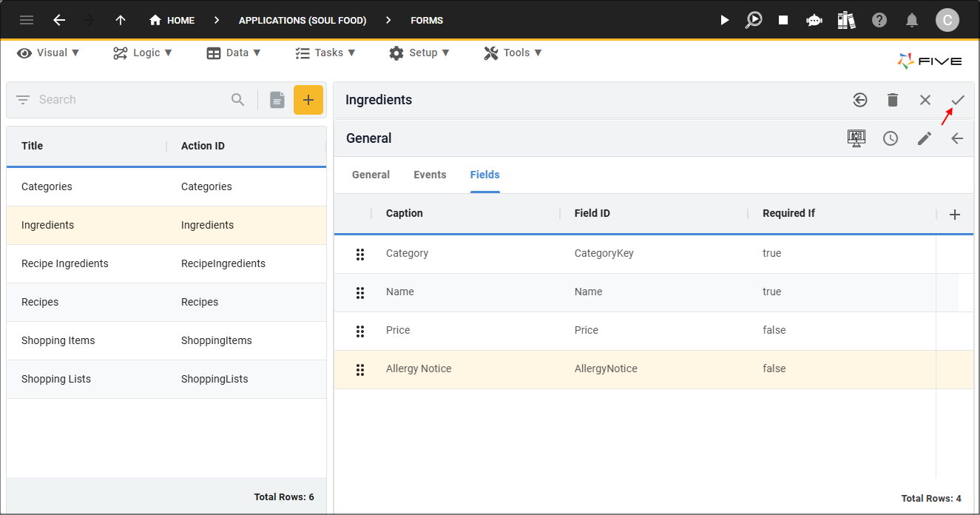
Task: Select the Allergy Notice caption
Action: point(419,368)
